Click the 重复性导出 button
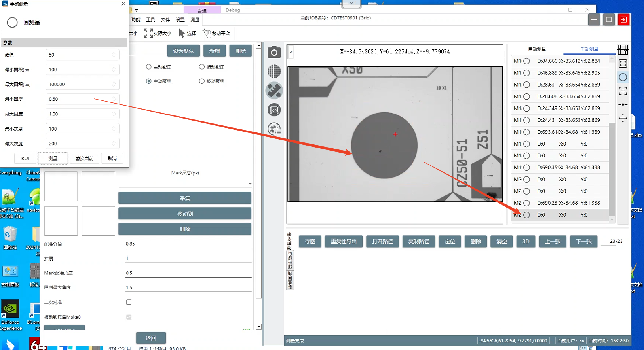 344,241
